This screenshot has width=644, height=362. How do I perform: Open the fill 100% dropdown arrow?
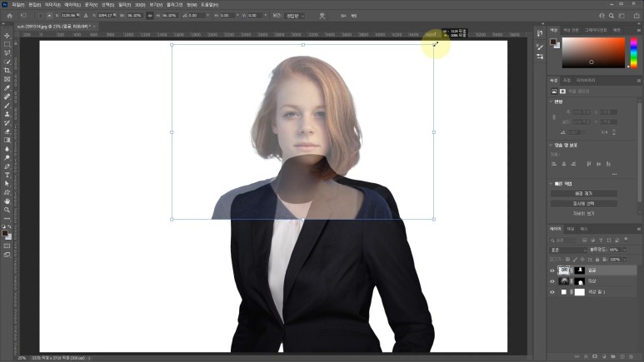[625, 260]
